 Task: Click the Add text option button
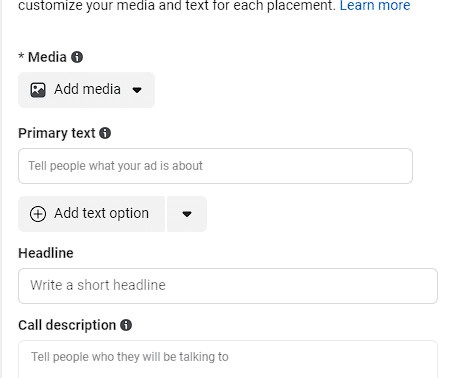click(x=92, y=214)
